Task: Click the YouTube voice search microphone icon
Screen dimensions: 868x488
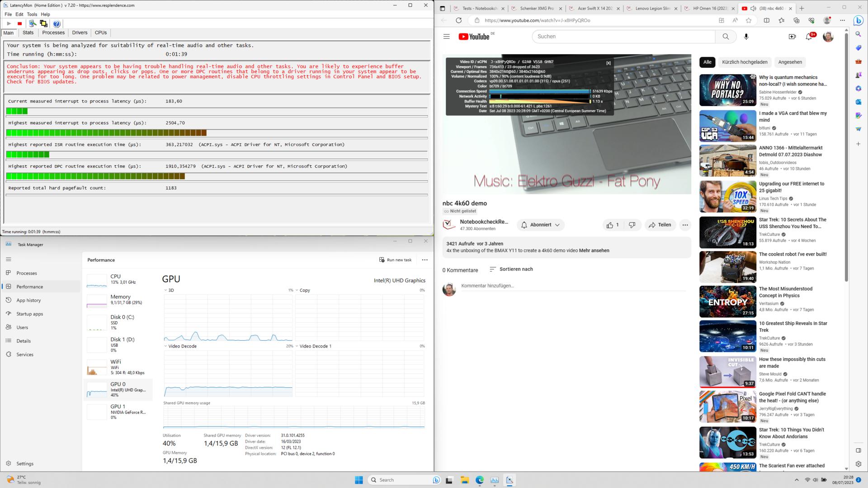Action: 746,37
